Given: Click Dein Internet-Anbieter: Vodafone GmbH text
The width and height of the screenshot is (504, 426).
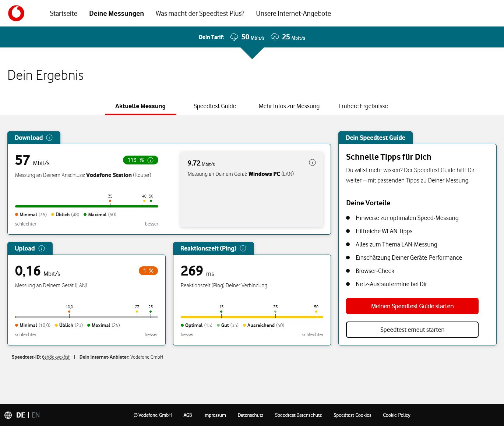Looking at the screenshot, I should (x=121, y=357).
